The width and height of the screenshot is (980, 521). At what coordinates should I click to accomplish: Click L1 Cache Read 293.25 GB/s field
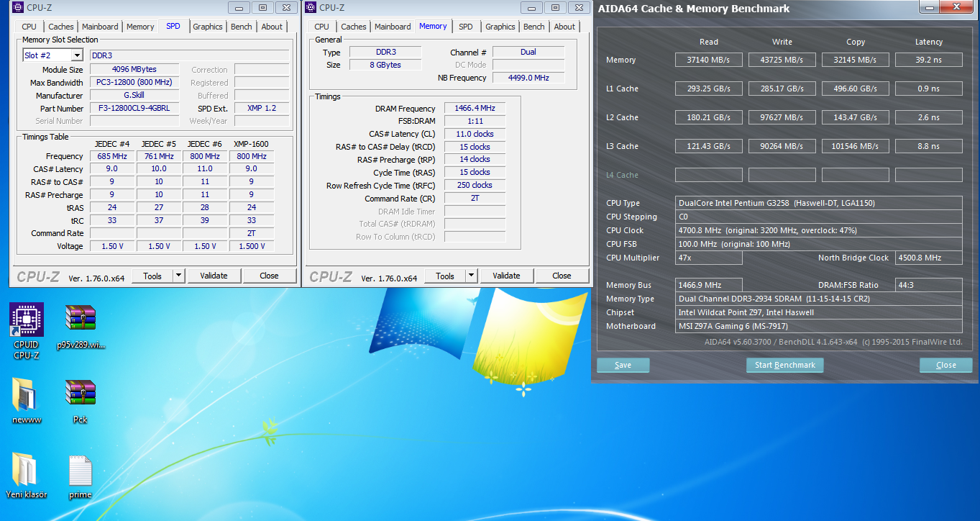[x=709, y=89]
